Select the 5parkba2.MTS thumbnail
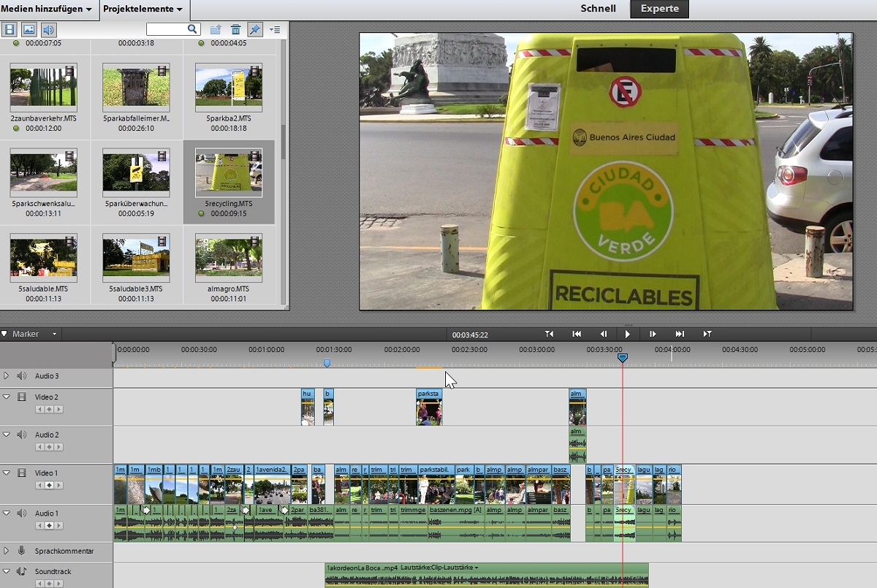The width and height of the screenshot is (877, 588). click(229, 88)
